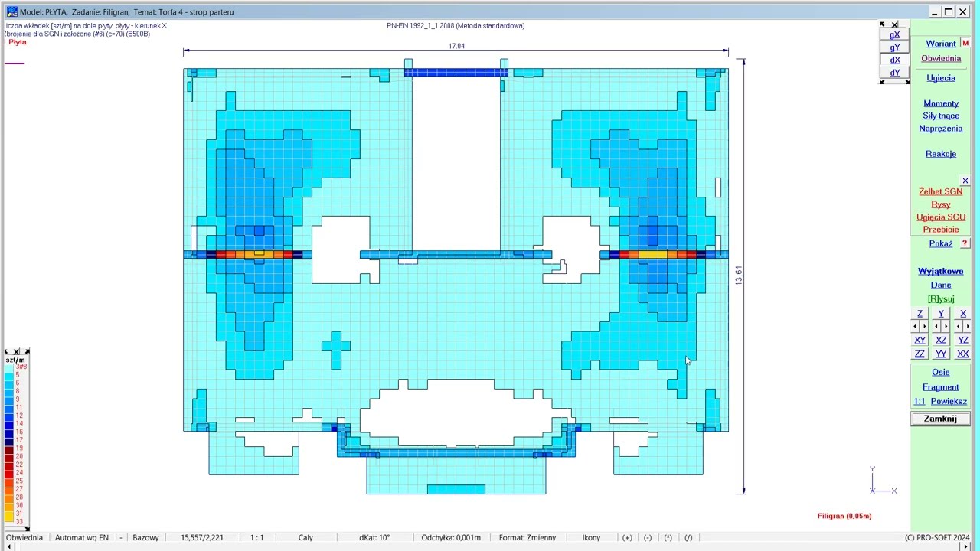Rotate right with arrow under Z
Screen dimensions: 980x551
point(924,327)
